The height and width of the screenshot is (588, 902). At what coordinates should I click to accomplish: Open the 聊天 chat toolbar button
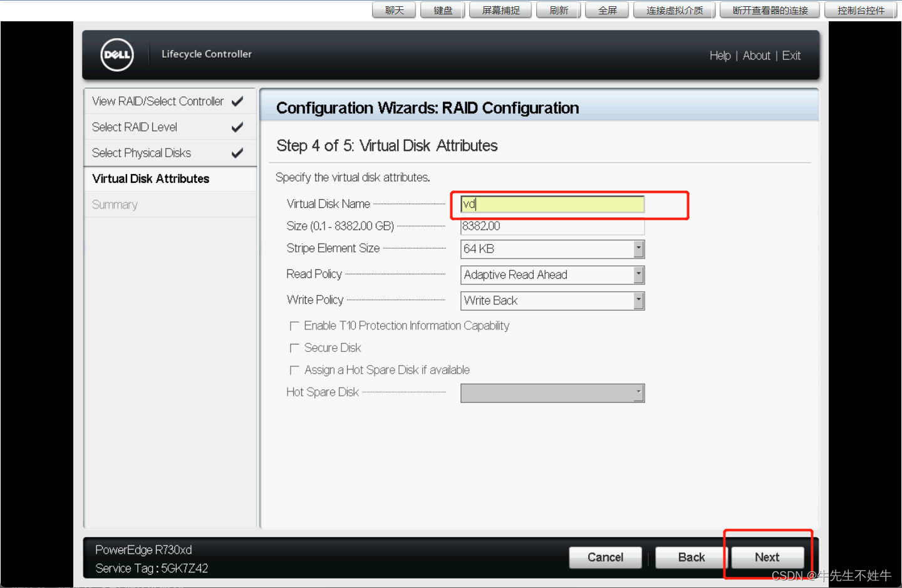click(394, 10)
